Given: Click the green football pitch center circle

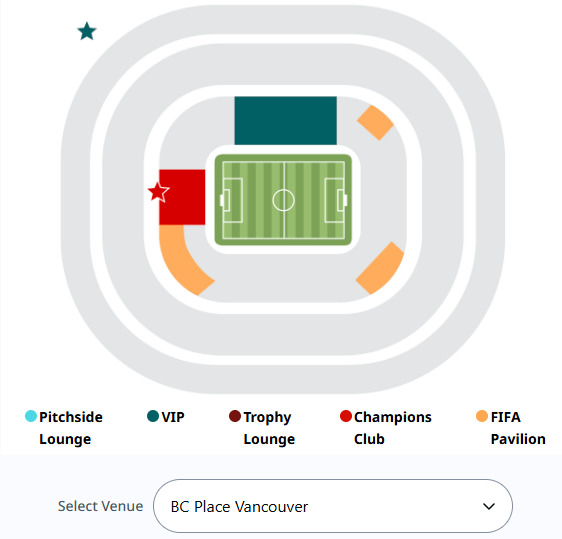Looking at the screenshot, I should pos(284,200).
